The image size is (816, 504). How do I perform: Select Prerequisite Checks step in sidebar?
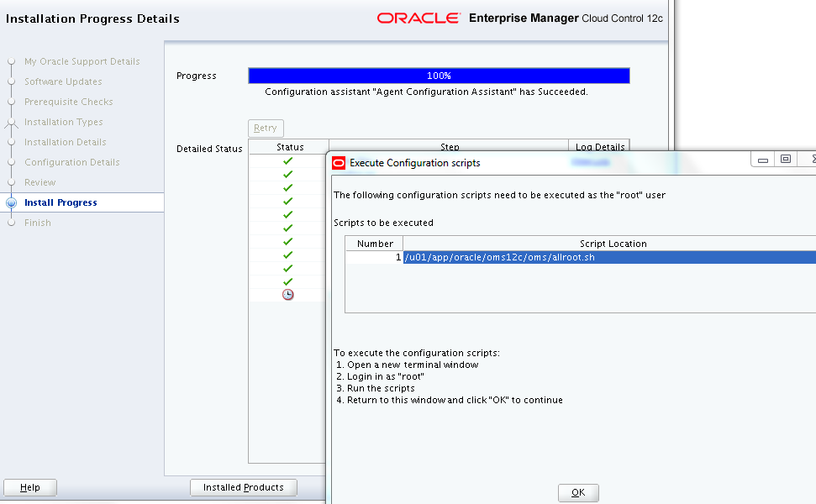coord(68,102)
